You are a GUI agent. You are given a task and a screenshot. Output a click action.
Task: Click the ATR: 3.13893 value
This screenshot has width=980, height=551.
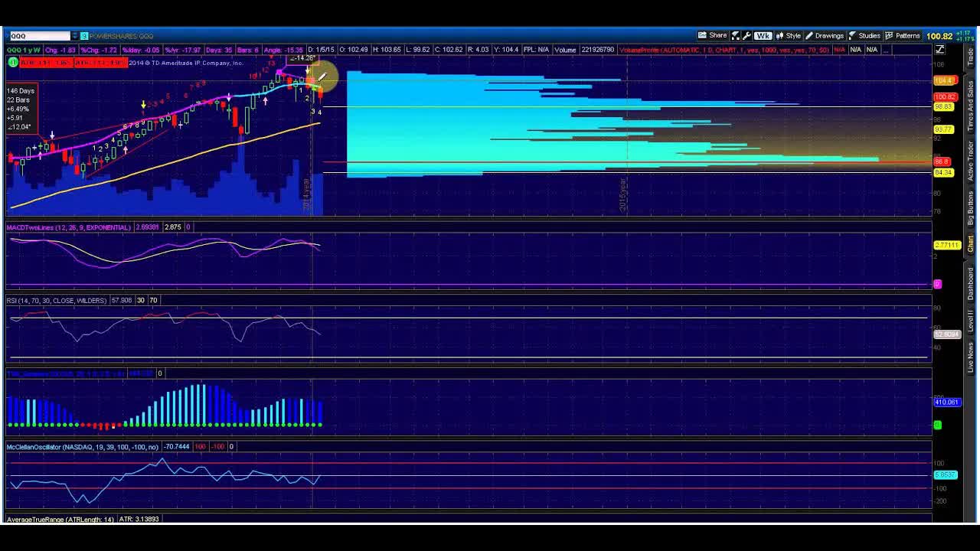pyautogui.click(x=139, y=520)
